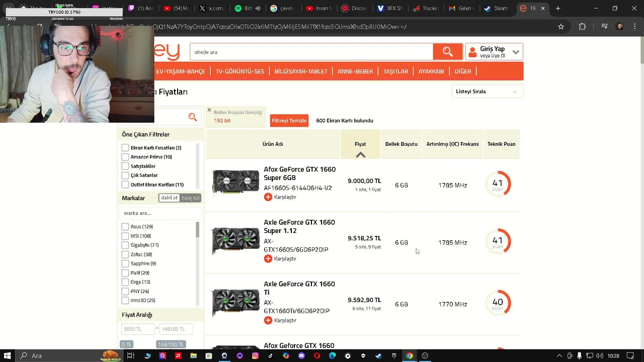Open the volume control in system tray
The width and height of the screenshot is (644, 362).
[x=600, y=355]
